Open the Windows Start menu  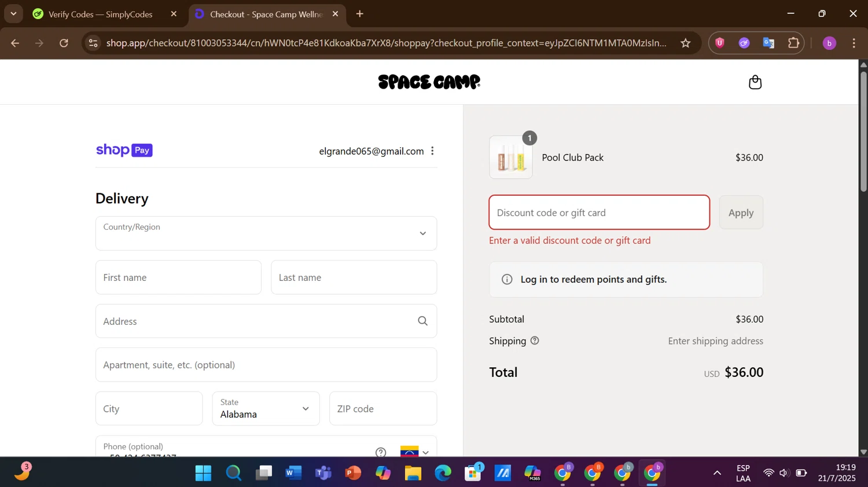point(203,473)
